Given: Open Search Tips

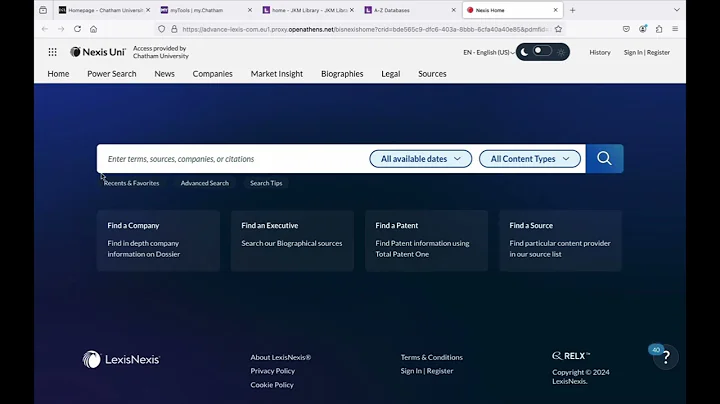Looking at the screenshot, I should tap(266, 183).
